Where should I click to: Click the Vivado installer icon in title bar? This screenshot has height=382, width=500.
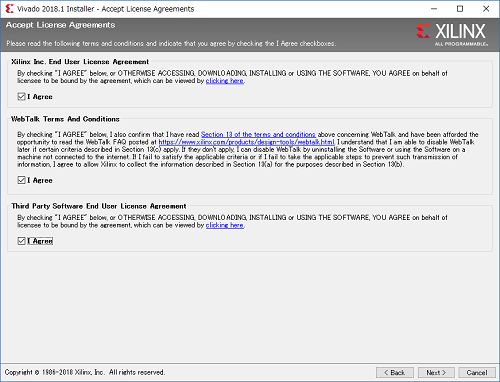click(10, 9)
